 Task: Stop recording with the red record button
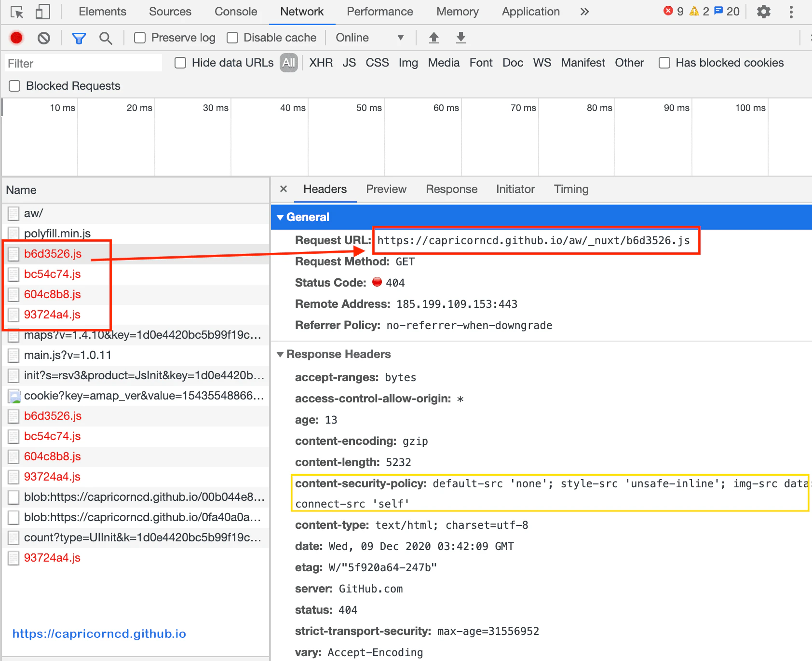tap(16, 38)
